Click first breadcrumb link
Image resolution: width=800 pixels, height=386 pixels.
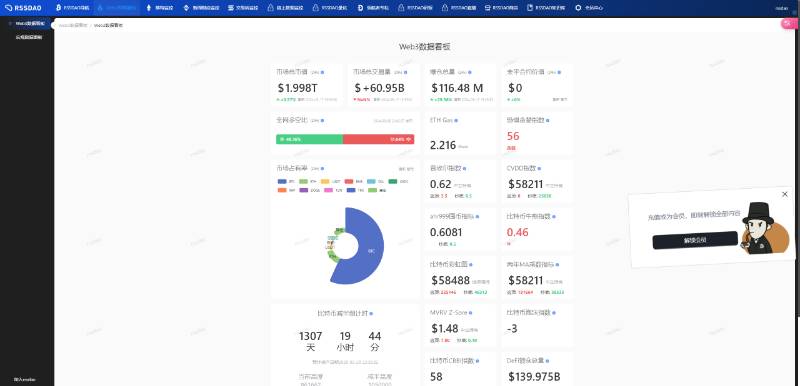71,24
